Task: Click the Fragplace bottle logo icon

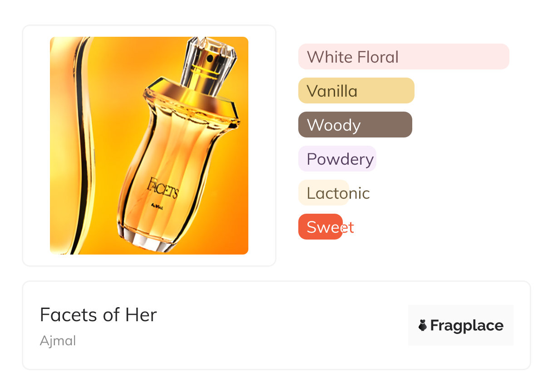Action: pos(423,325)
